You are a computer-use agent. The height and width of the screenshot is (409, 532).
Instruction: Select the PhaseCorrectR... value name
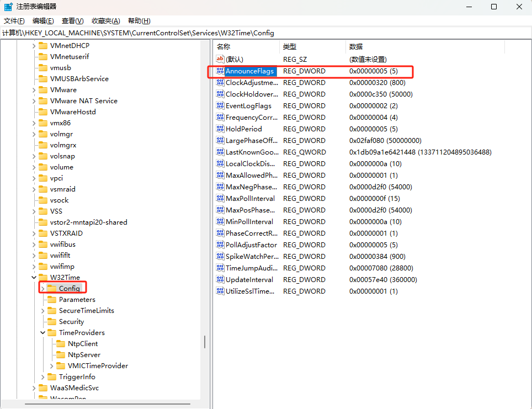point(252,233)
